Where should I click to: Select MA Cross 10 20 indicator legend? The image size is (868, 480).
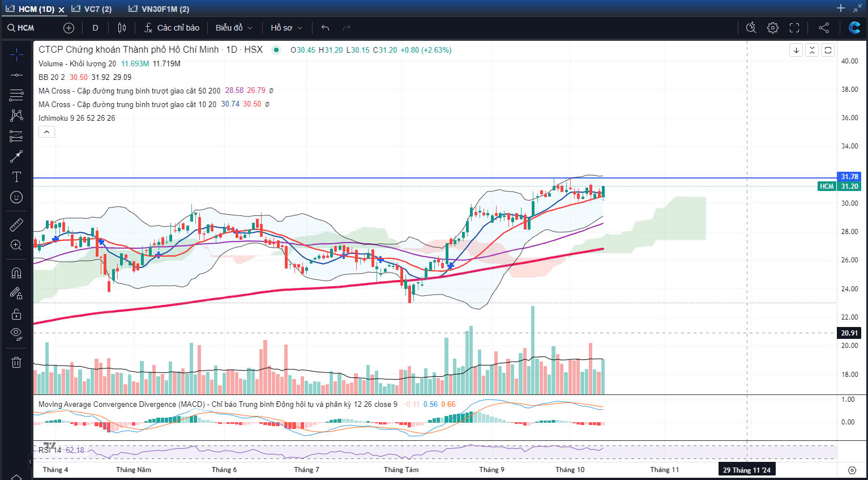127,104
